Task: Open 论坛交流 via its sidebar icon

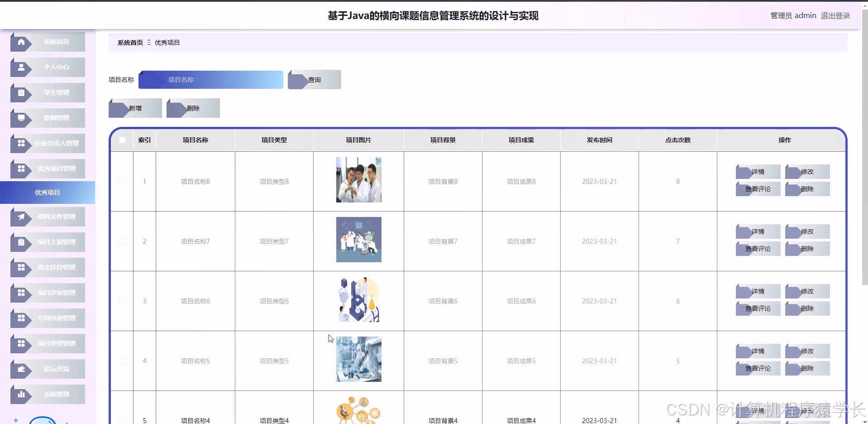Action: [x=22, y=369]
